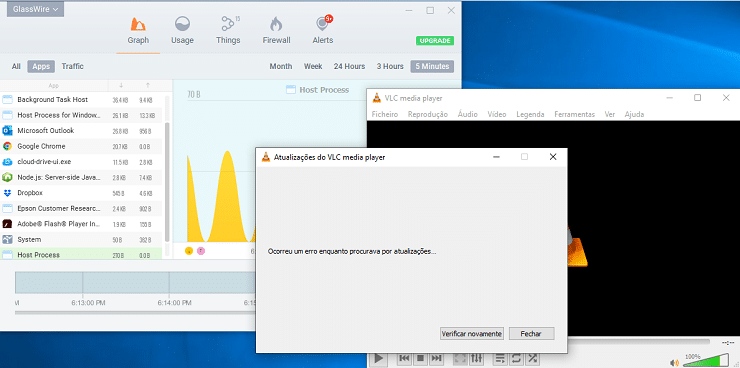Open the Usage view icon
This screenshot has height=368, width=740.
[x=182, y=24]
